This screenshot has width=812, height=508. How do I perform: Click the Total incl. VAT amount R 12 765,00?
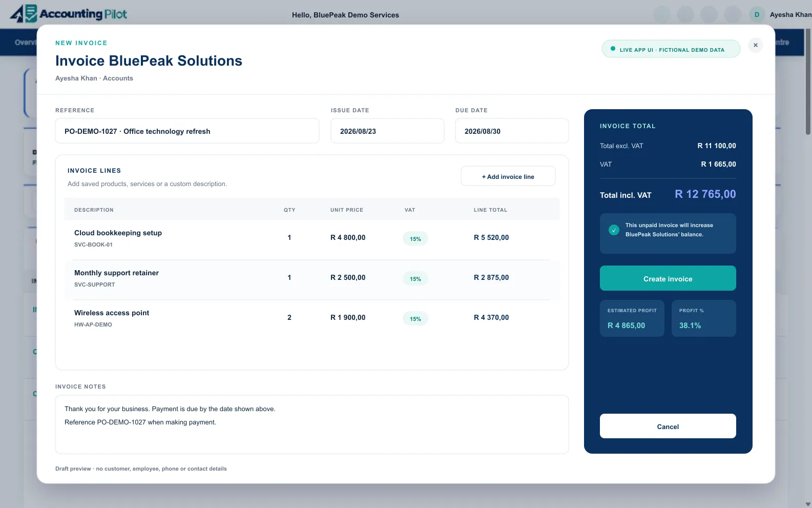tap(705, 194)
